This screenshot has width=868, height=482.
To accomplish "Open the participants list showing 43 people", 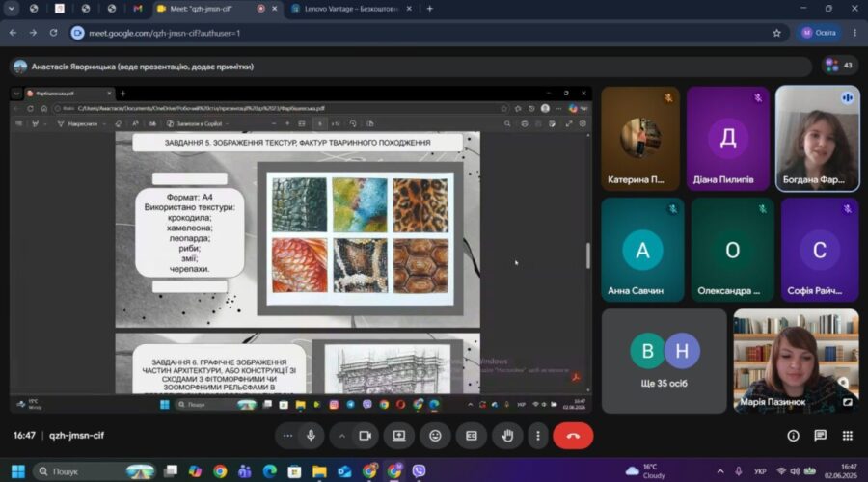I will 839,66.
